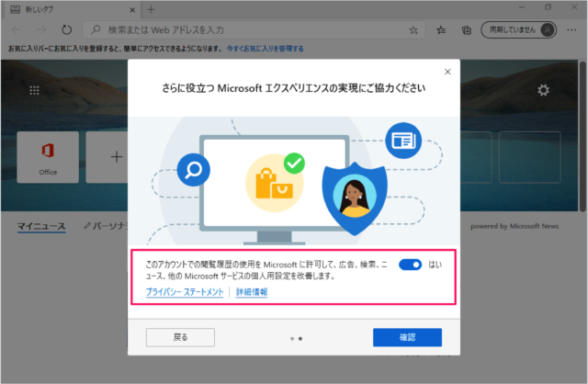
Task: Close the 新しいタブ tab
Action: (x=132, y=10)
